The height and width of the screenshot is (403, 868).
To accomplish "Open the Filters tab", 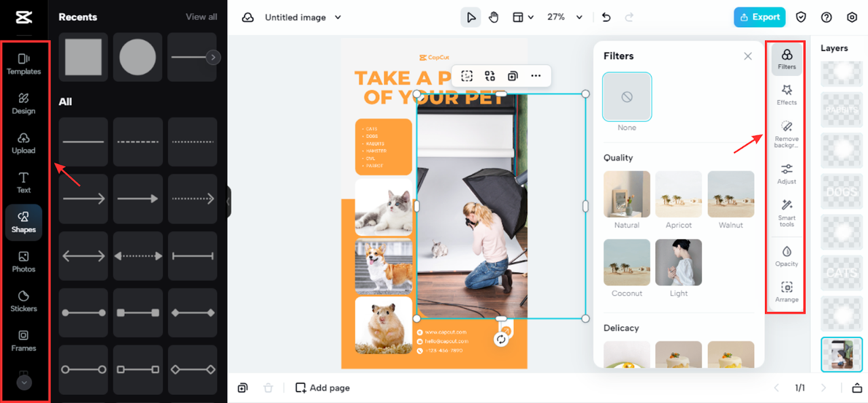I will 787,60.
